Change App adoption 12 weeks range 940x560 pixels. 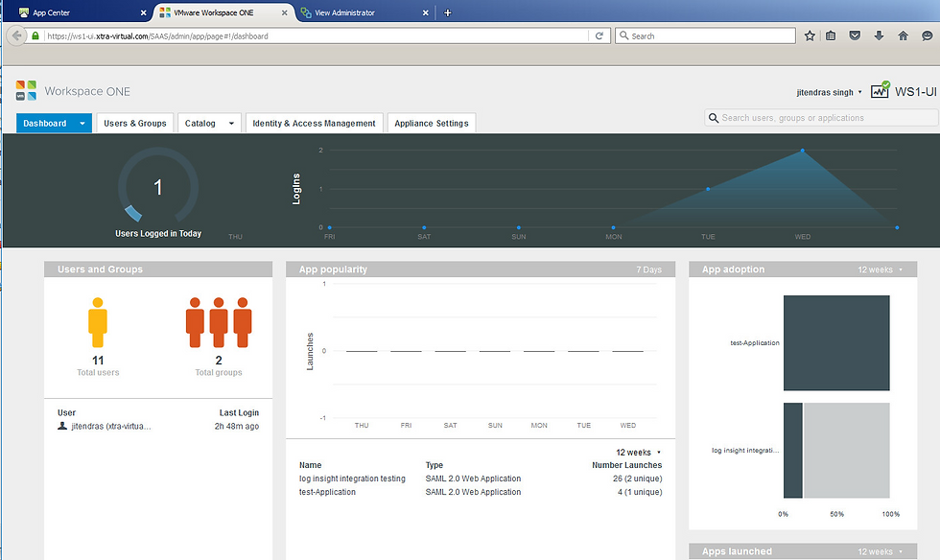pyautogui.click(x=881, y=269)
